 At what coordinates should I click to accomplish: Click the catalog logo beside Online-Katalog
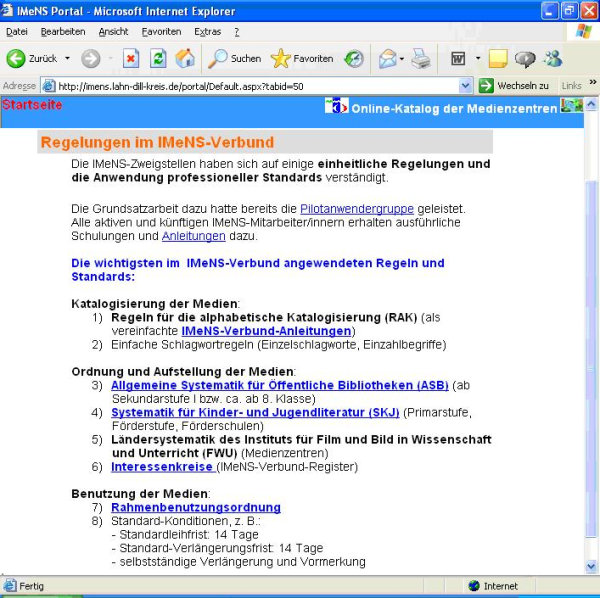(x=336, y=106)
